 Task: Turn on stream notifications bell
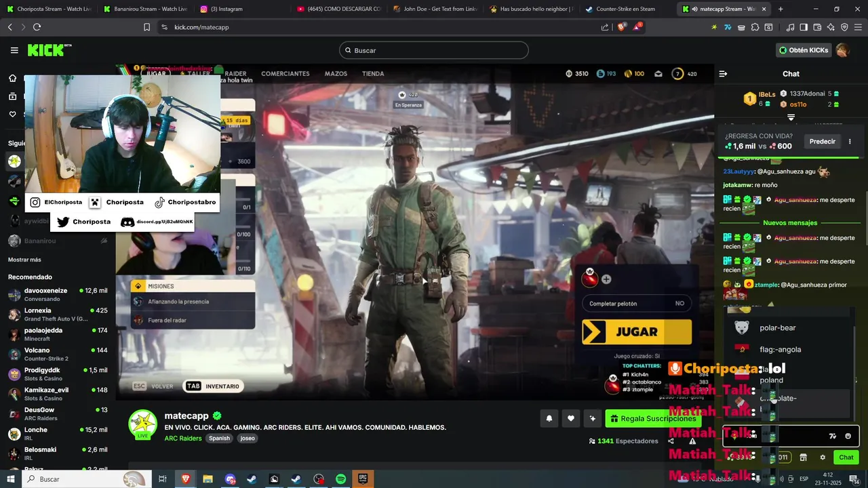(549, 419)
